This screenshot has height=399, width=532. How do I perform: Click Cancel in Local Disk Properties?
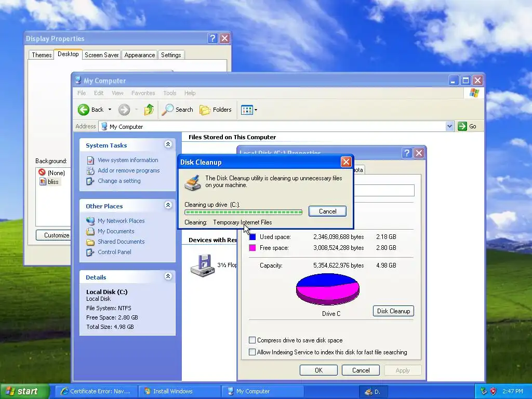point(361,370)
